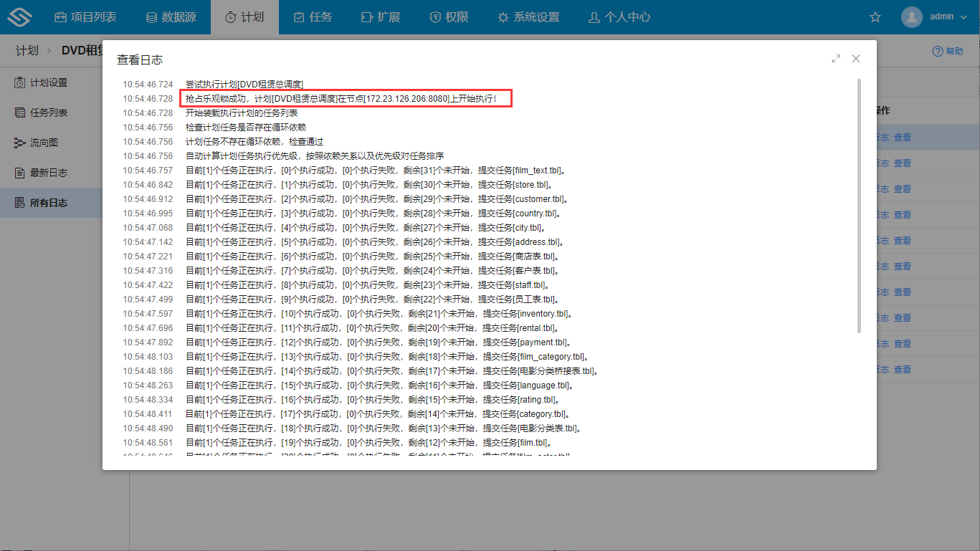Select 最新日志 in the sidebar
The height and width of the screenshot is (551, 980).
tap(48, 173)
